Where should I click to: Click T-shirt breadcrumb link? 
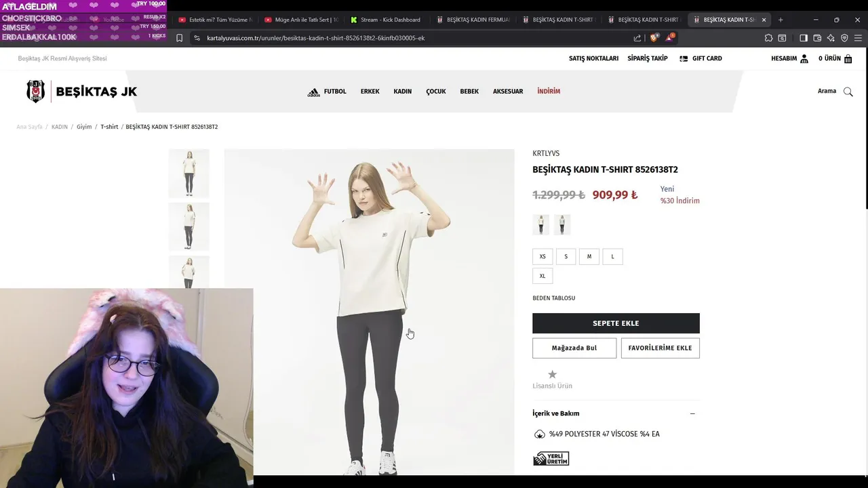pyautogui.click(x=109, y=127)
